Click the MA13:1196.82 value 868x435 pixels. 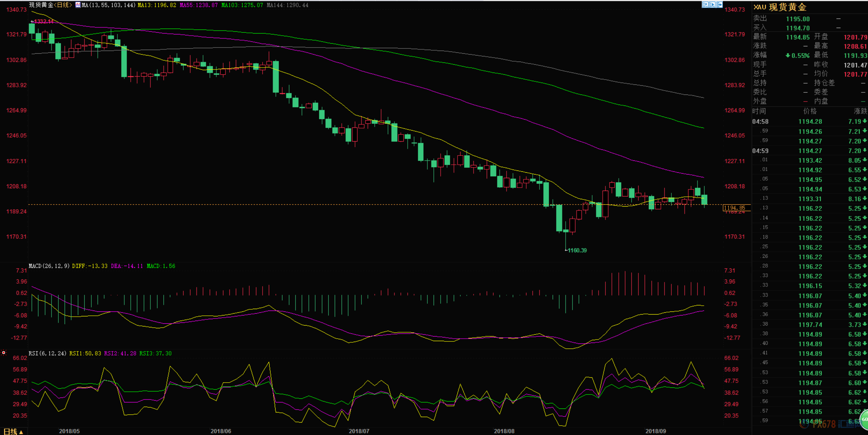point(157,5)
